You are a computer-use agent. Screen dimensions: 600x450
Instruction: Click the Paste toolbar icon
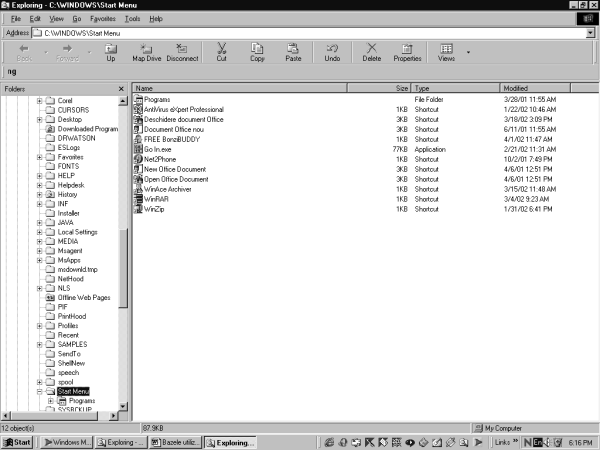(293, 52)
